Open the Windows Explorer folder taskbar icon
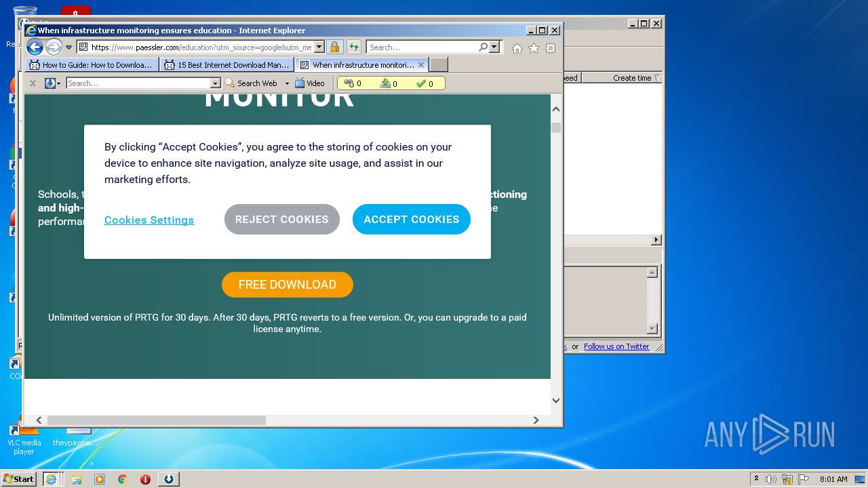 (77, 479)
